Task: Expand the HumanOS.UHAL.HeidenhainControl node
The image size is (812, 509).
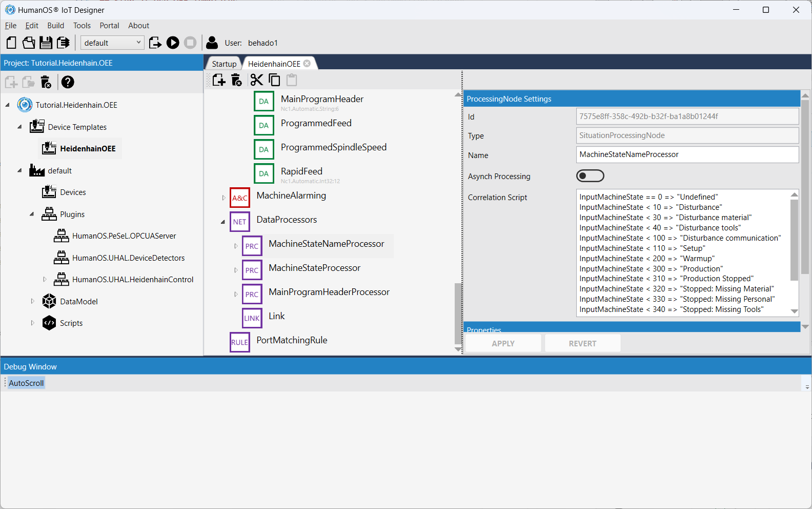Action: pos(45,280)
